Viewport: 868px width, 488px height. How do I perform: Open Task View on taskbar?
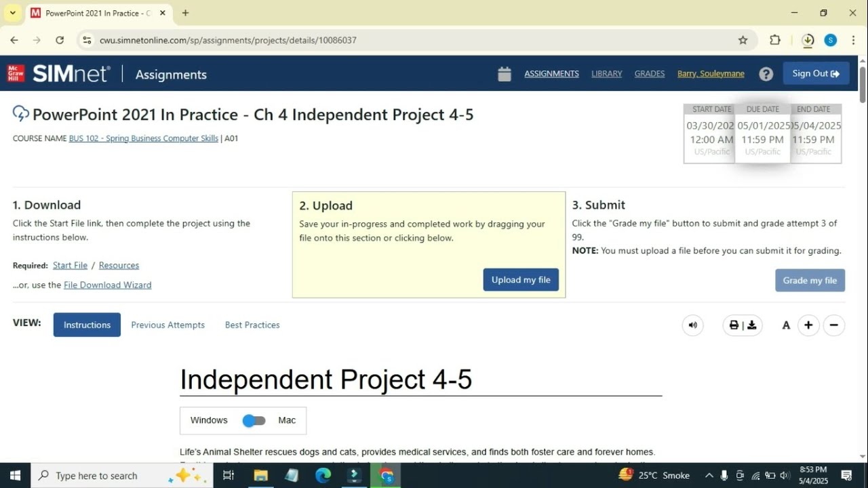(229, 475)
